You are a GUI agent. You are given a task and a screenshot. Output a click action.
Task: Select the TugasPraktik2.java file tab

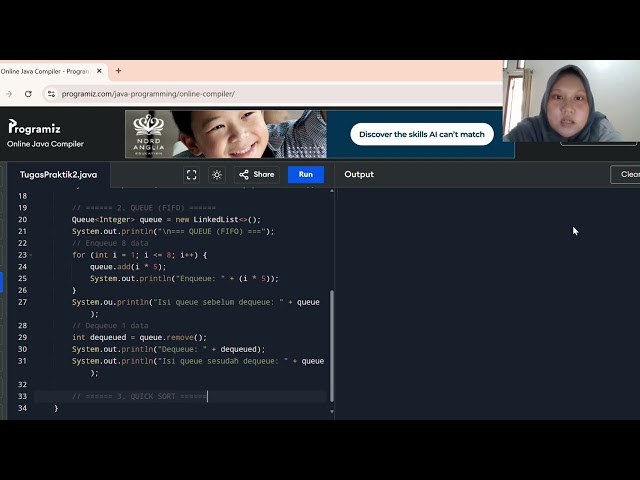pyautogui.click(x=58, y=175)
